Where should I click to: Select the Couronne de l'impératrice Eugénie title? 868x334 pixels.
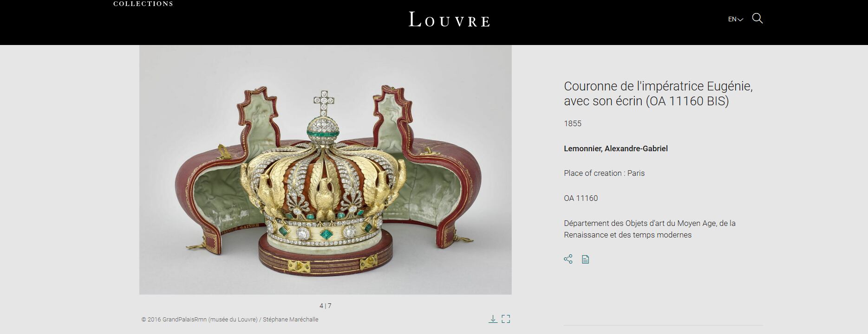(658, 93)
